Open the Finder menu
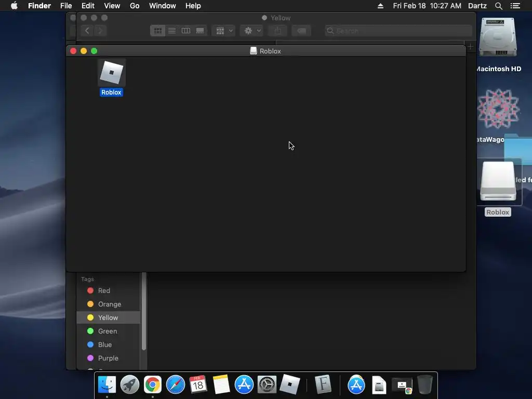The width and height of the screenshot is (532, 399). tap(39, 6)
